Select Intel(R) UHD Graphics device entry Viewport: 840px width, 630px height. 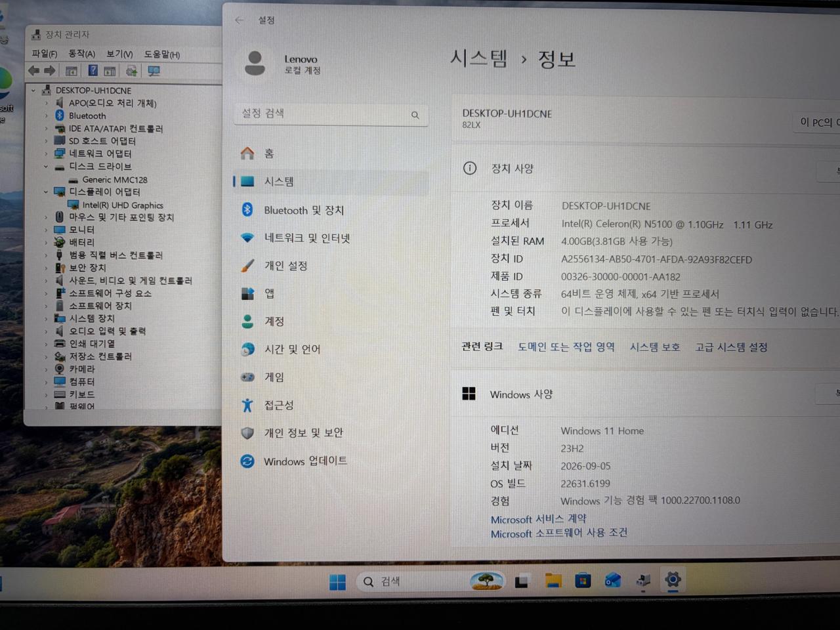(x=122, y=205)
